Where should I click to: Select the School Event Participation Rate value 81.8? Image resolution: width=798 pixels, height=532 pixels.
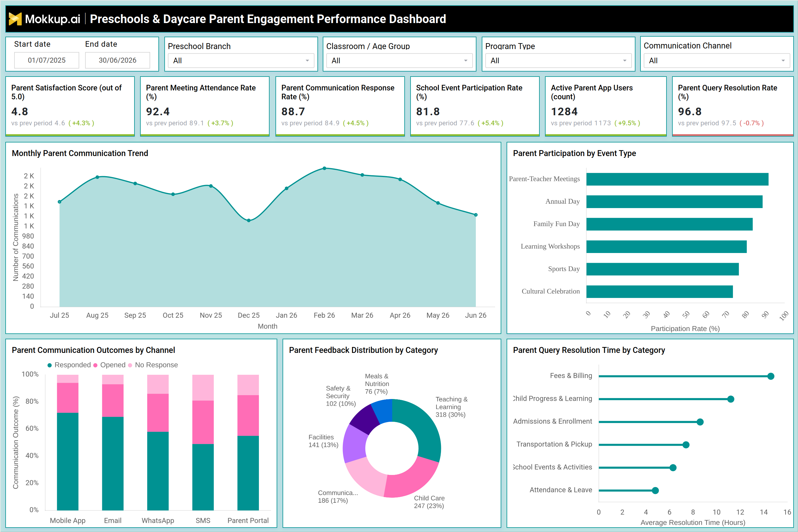point(428,112)
